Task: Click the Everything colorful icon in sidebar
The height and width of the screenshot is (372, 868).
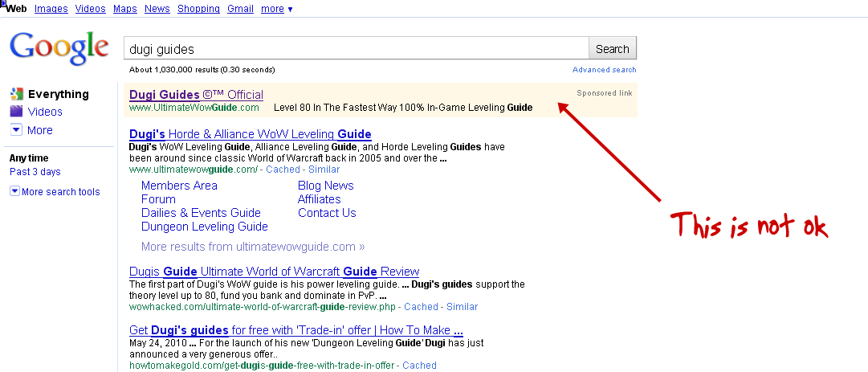Action: tap(17, 94)
